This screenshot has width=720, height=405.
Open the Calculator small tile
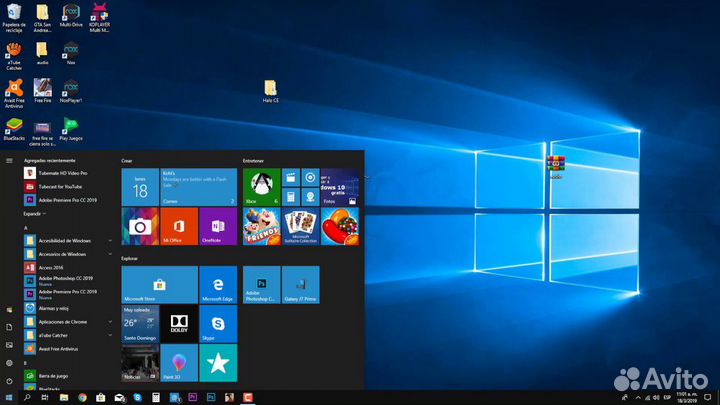(x=291, y=197)
